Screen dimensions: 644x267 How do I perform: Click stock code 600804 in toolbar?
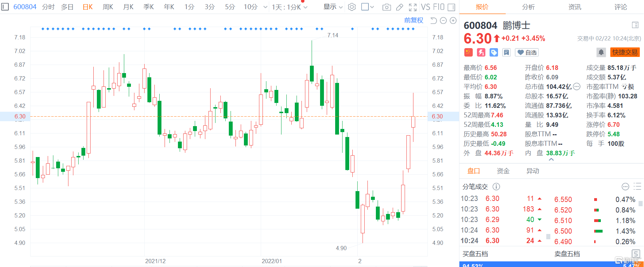coord(25,7)
